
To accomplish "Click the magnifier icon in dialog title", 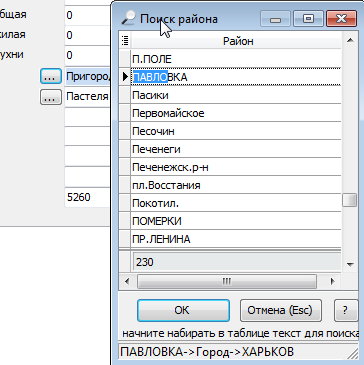I will pyautogui.click(x=128, y=18).
